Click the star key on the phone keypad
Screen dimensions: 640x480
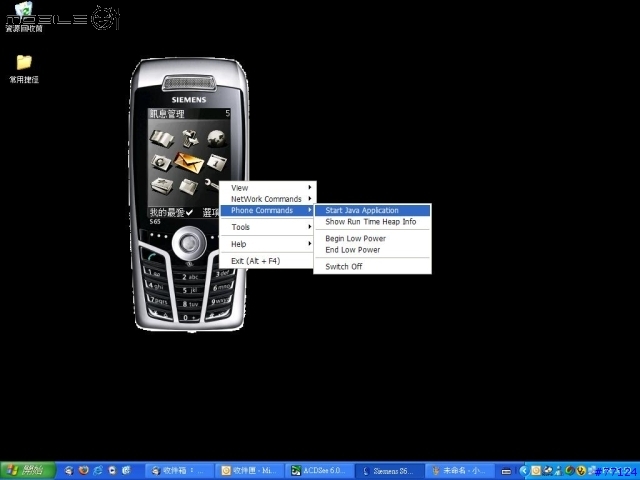(x=160, y=314)
